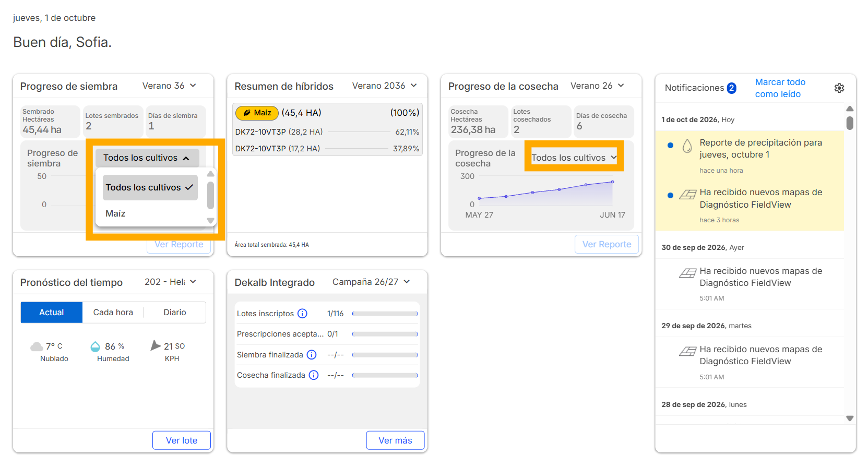Screen dimensions: 868x467
Task: Click info icon next to Lotes inscriptos
Action: [302, 314]
